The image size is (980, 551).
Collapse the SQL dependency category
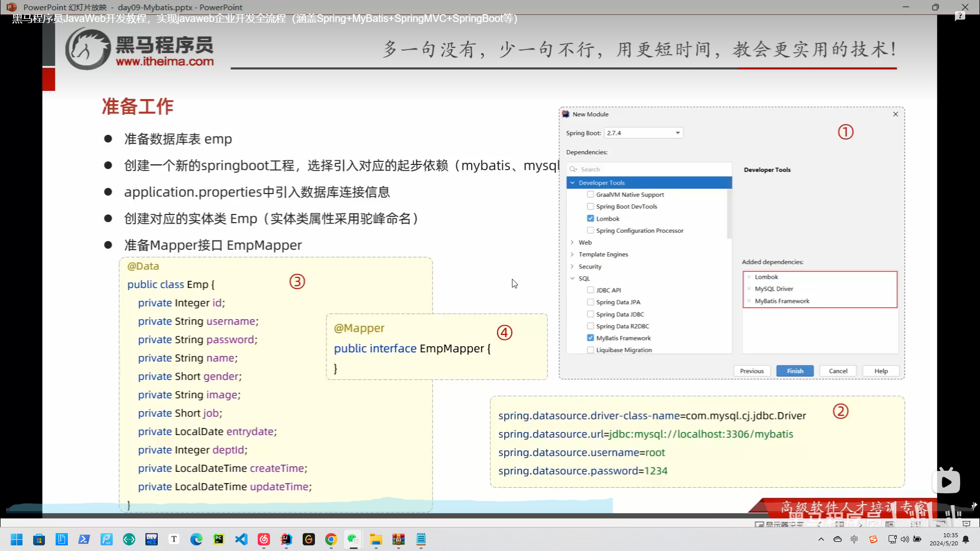click(572, 278)
